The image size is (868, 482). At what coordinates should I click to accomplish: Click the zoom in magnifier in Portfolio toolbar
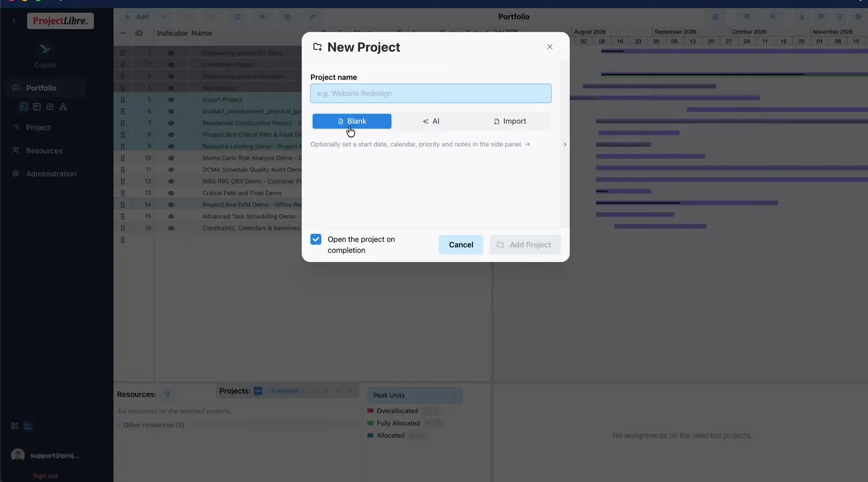[747, 17]
